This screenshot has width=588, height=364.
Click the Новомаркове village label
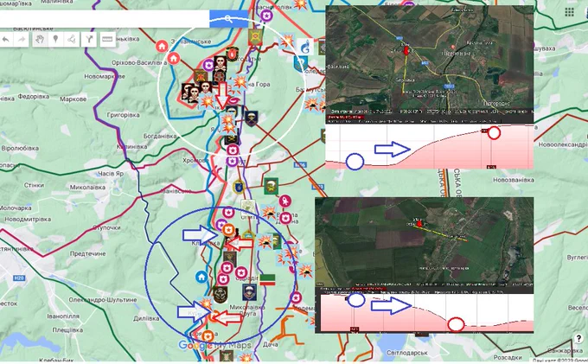click(x=105, y=76)
